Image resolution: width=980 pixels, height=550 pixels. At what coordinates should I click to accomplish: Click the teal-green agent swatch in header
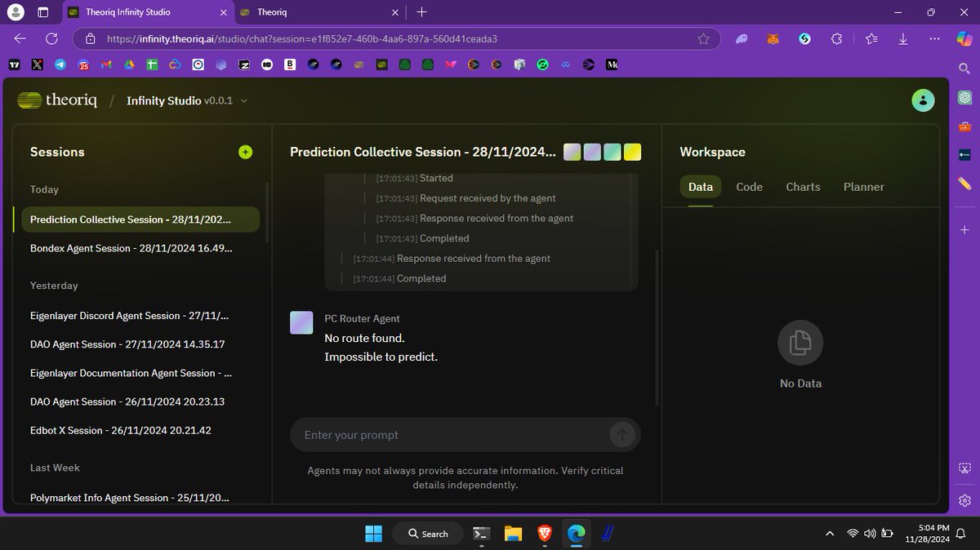pyautogui.click(x=612, y=153)
